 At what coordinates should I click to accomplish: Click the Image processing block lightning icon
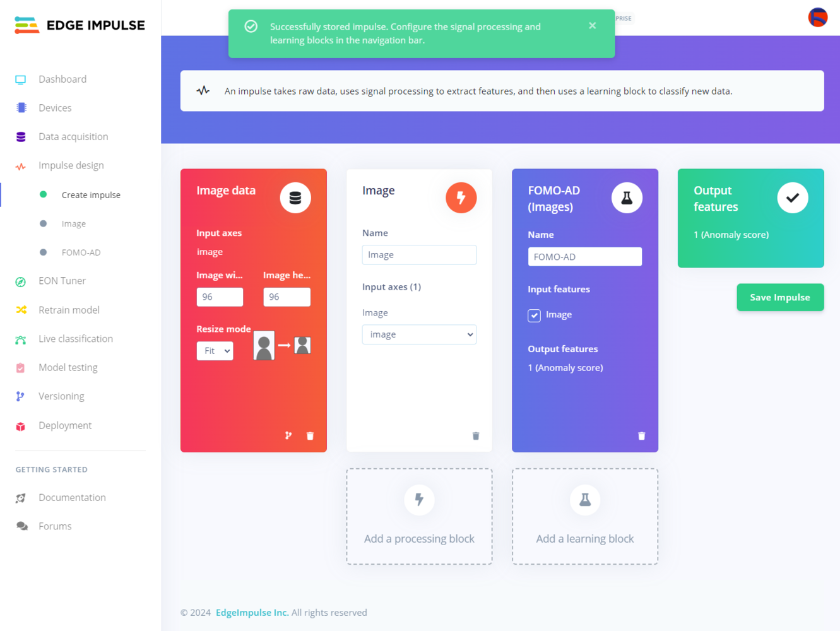pos(461,198)
